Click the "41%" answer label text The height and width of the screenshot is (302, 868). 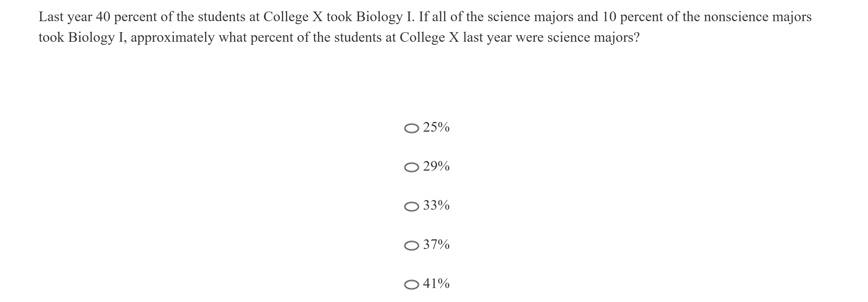click(436, 283)
